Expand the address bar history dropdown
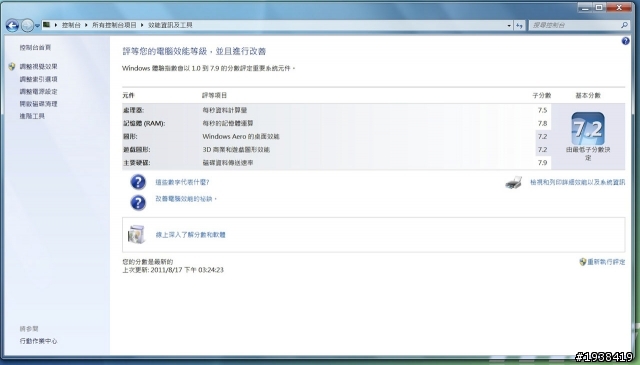 coord(509,25)
